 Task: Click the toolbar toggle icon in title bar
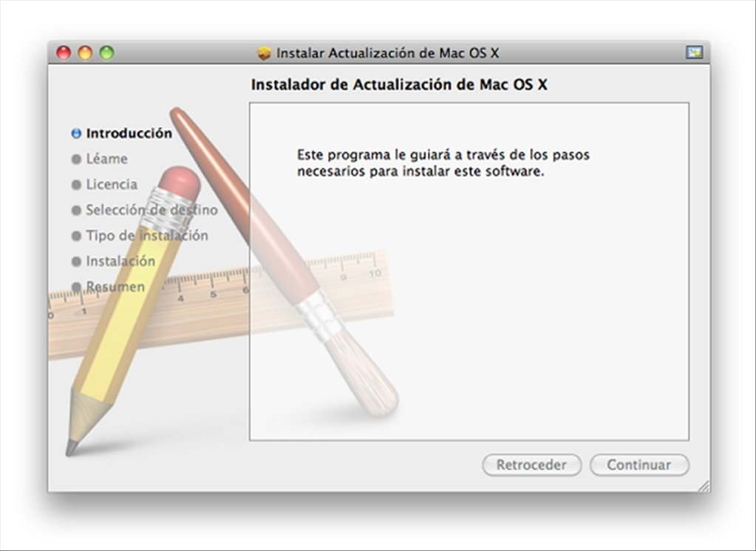tap(694, 52)
